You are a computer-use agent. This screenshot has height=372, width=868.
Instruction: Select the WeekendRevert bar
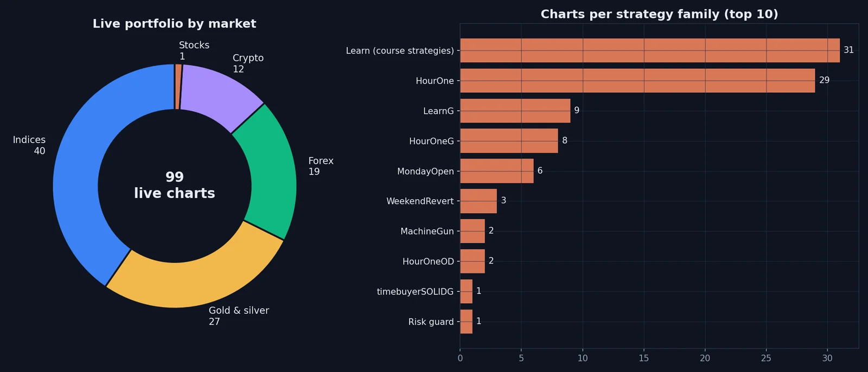(x=478, y=201)
